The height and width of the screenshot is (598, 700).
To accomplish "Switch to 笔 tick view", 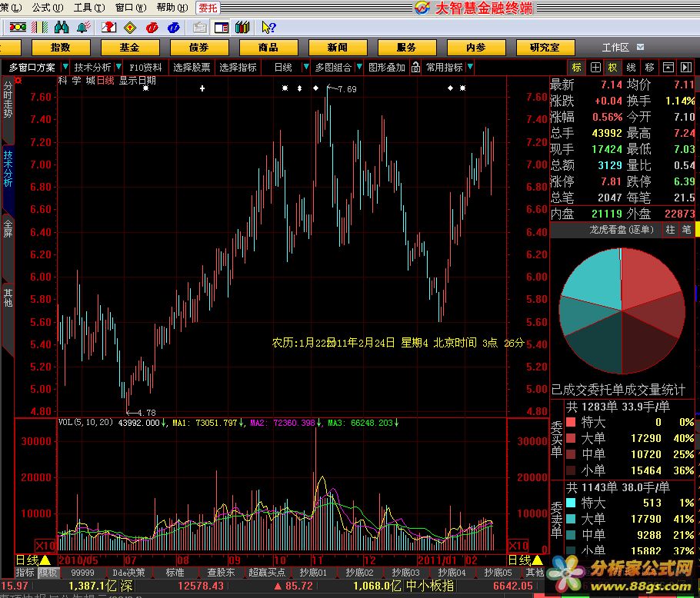I will tap(687, 230).
